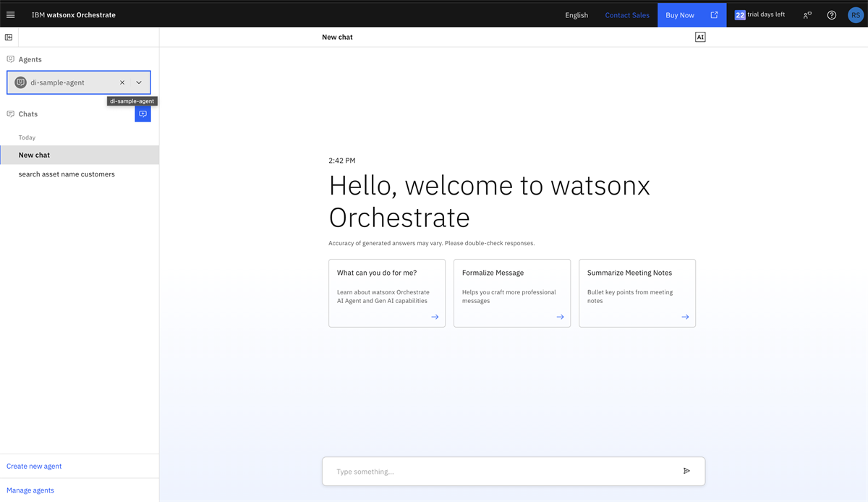Click the di-sample-agent avatar icon
The height and width of the screenshot is (502, 868).
20,82
